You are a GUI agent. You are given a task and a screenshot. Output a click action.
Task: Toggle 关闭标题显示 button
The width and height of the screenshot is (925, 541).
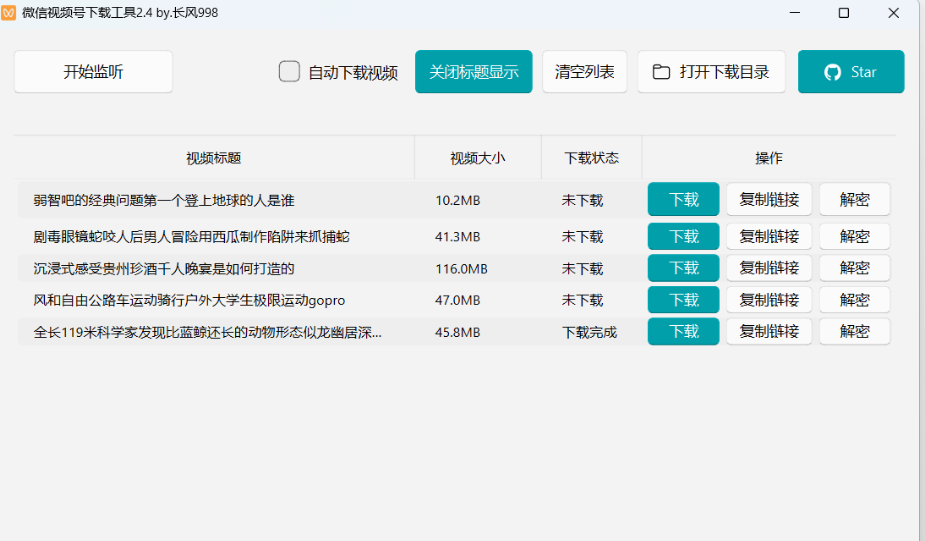pyautogui.click(x=473, y=72)
